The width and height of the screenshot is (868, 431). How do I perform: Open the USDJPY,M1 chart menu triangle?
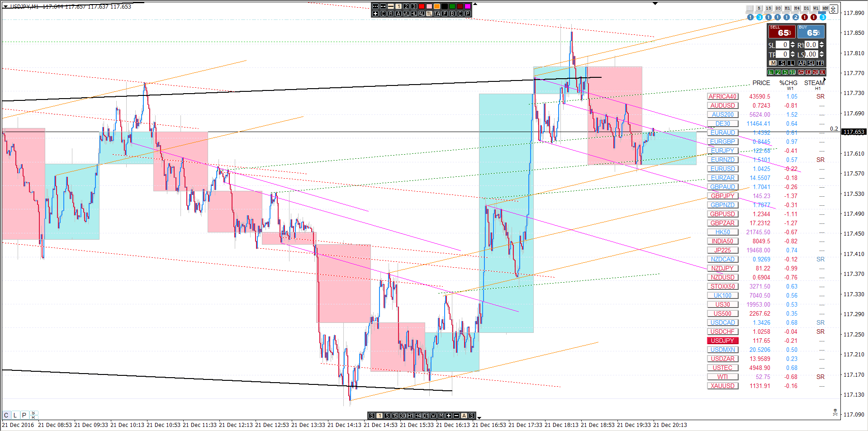(x=5, y=7)
